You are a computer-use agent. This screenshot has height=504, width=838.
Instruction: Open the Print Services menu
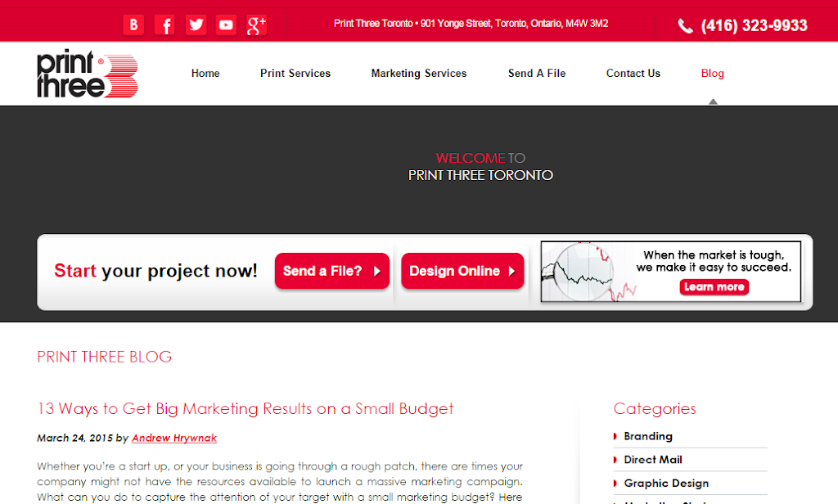pos(295,73)
